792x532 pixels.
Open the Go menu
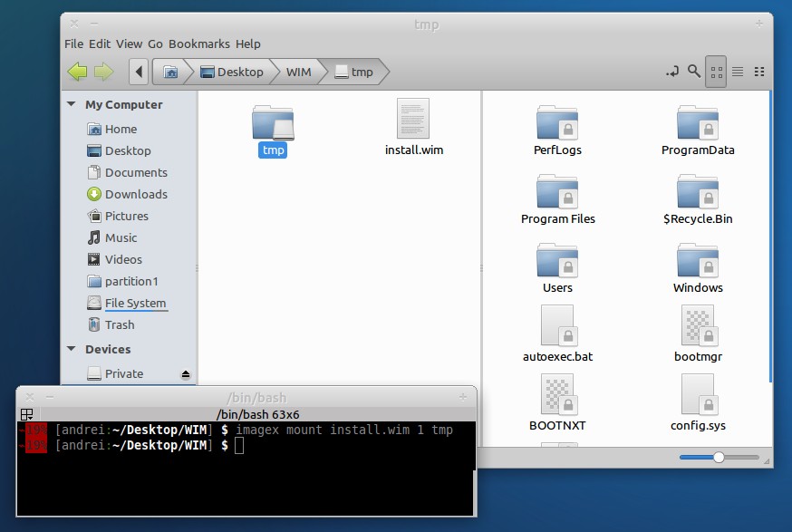155,44
